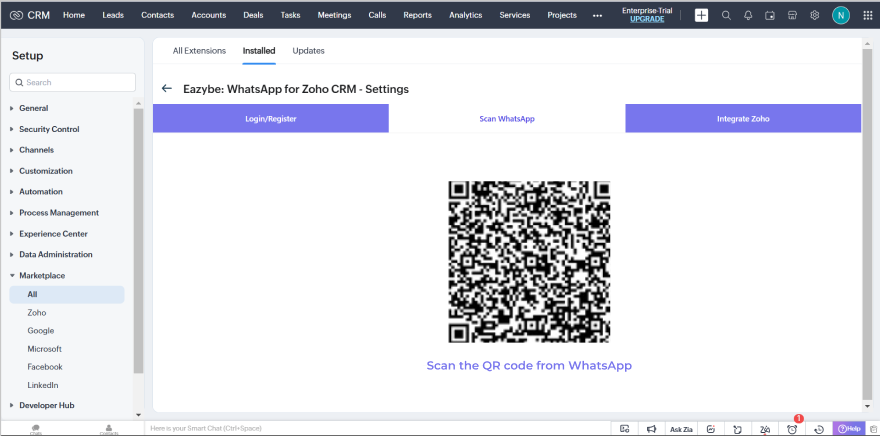Open the announcements megaphone icon
This screenshot has height=436, width=880.
651,429
